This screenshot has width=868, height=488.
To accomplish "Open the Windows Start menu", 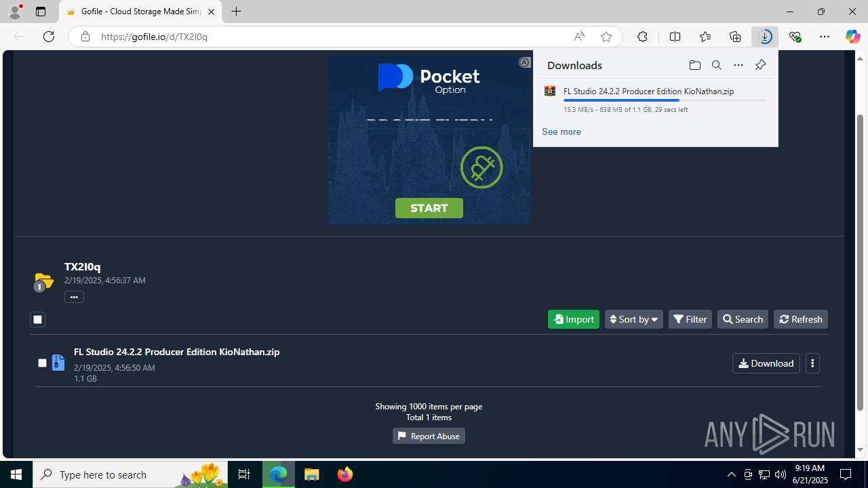I will pos(16,474).
